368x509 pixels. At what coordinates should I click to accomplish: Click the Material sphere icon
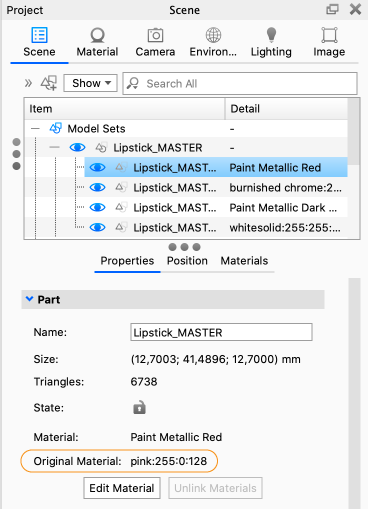pos(97,35)
